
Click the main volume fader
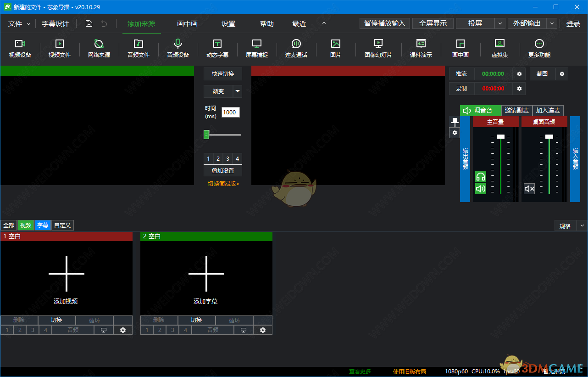click(x=500, y=136)
